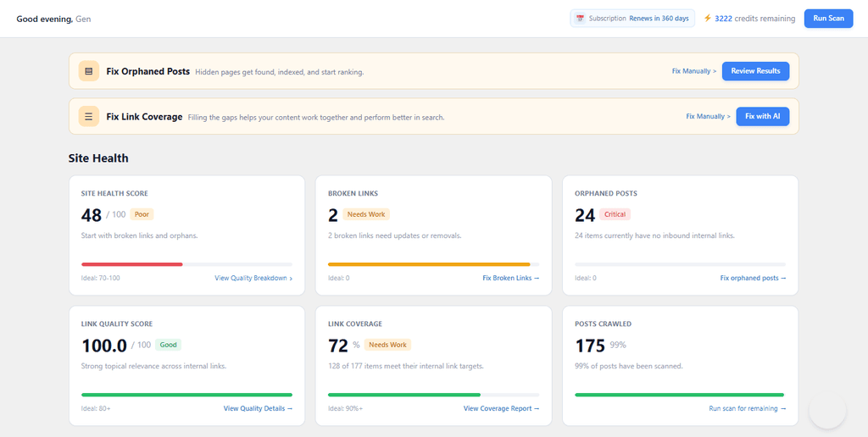Click the calendar icon beside Subscription
This screenshot has width=868, height=437.
(x=580, y=19)
